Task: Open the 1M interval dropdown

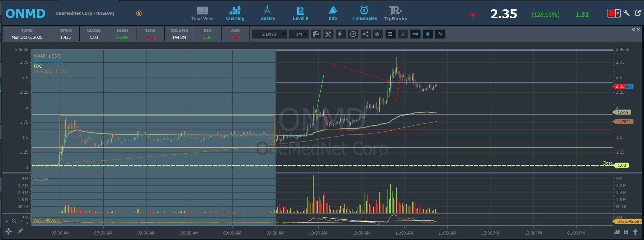Action: (299, 34)
